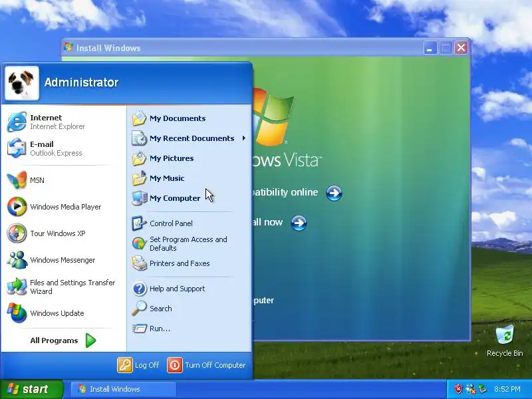The image size is (532, 399).
Task: Start Windows Media Player icon
Action: tap(17, 207)
